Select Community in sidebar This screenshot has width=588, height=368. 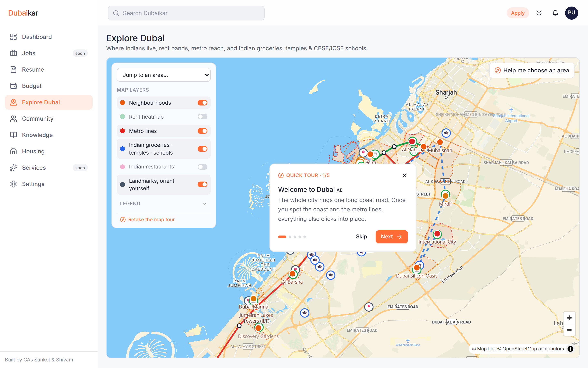point(49,119)
